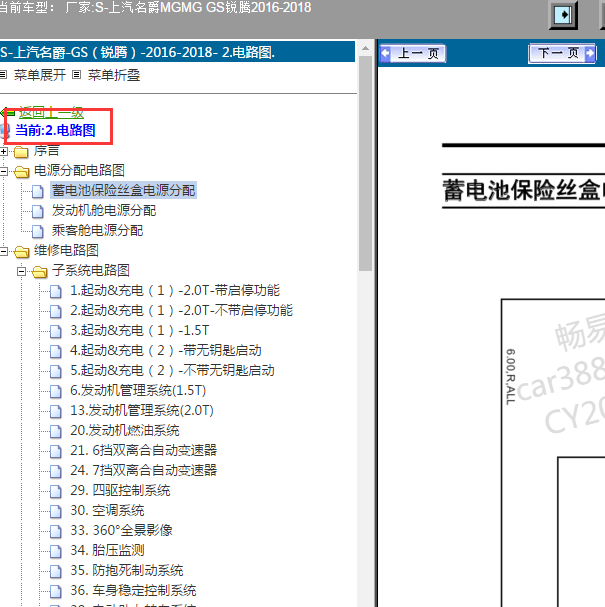
Task: Open 5.起动&充电(2)-不带无钥匙启动
Action: [172, 370]
